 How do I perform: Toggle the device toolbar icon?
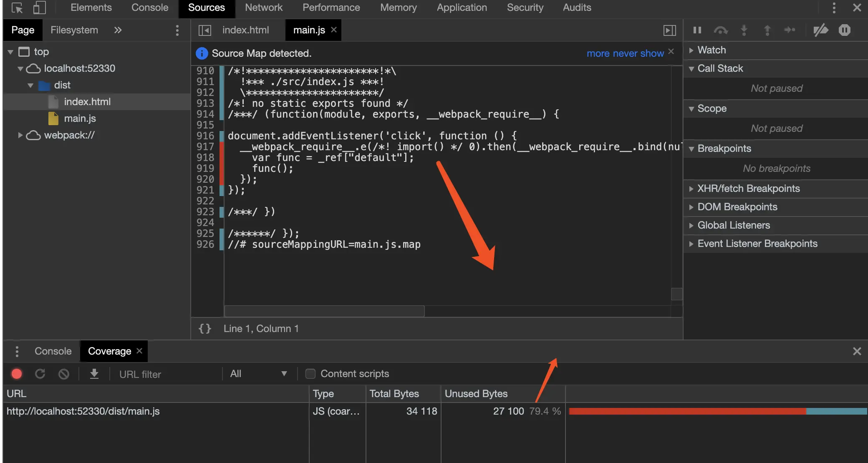[x=39, y=8]
